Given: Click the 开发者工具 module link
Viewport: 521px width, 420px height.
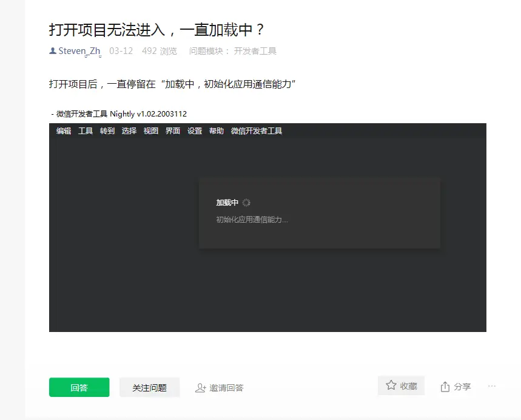Looking at the screenshot, I should click(255, 51).
